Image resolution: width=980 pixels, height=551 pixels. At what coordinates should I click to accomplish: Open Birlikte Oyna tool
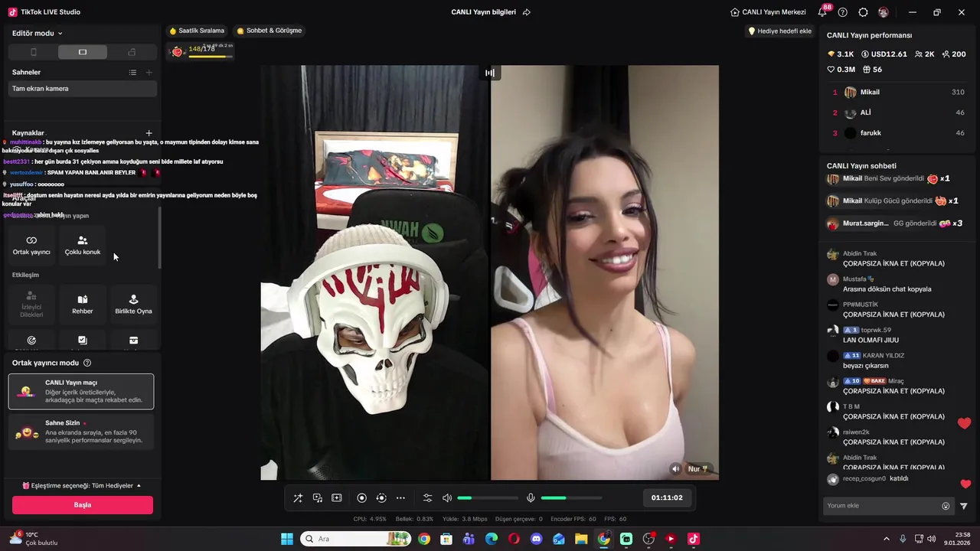coord(134,304)
